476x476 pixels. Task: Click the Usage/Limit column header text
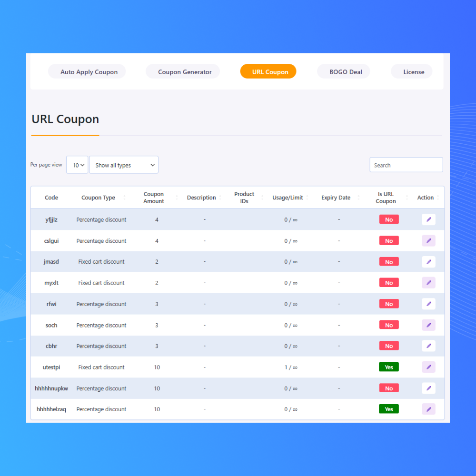(288, 198)
